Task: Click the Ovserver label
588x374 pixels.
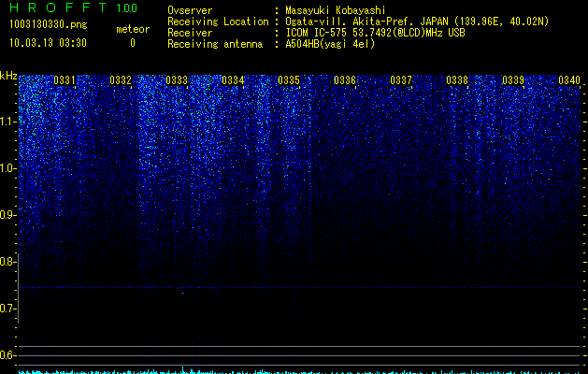Action: click(x=190, y=10)
